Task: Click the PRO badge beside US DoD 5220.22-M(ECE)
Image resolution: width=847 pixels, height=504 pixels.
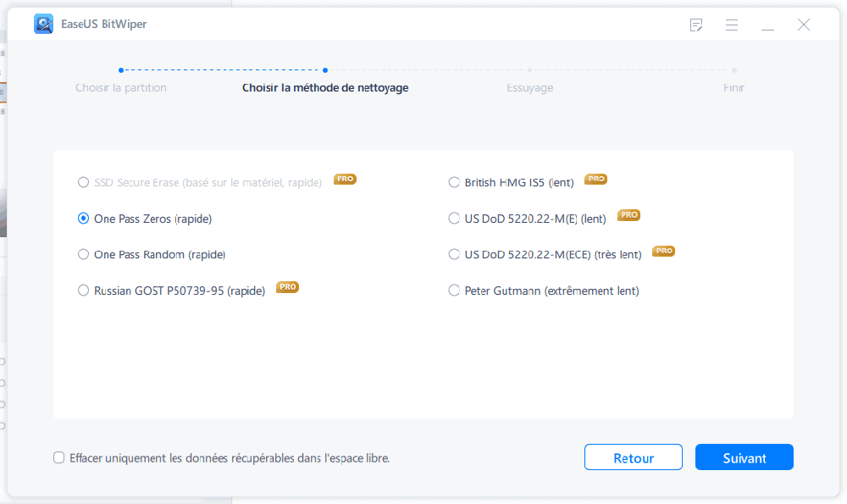Action: (663, 251)
